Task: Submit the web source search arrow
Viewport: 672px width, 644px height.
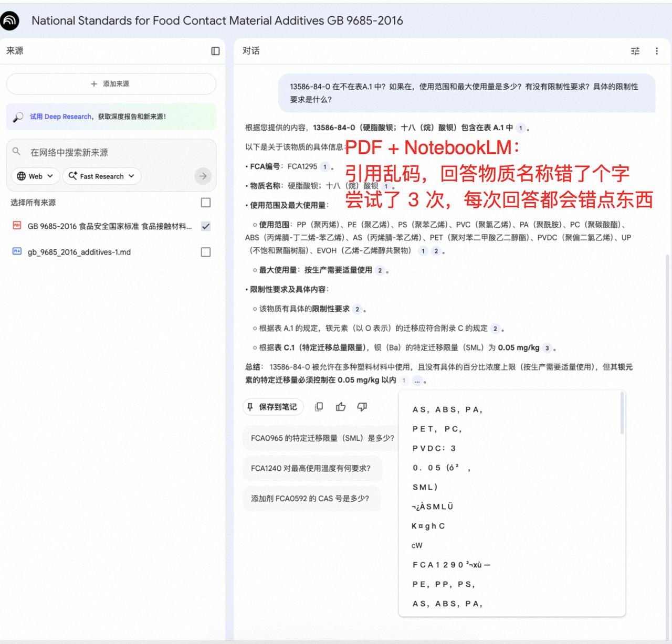Action: (x=203, y=176)
